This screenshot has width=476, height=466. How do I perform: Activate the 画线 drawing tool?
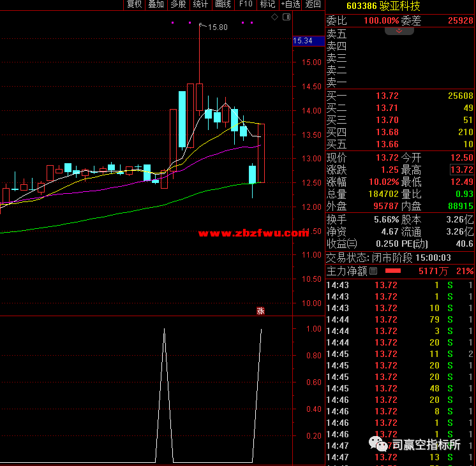point(223,4)
